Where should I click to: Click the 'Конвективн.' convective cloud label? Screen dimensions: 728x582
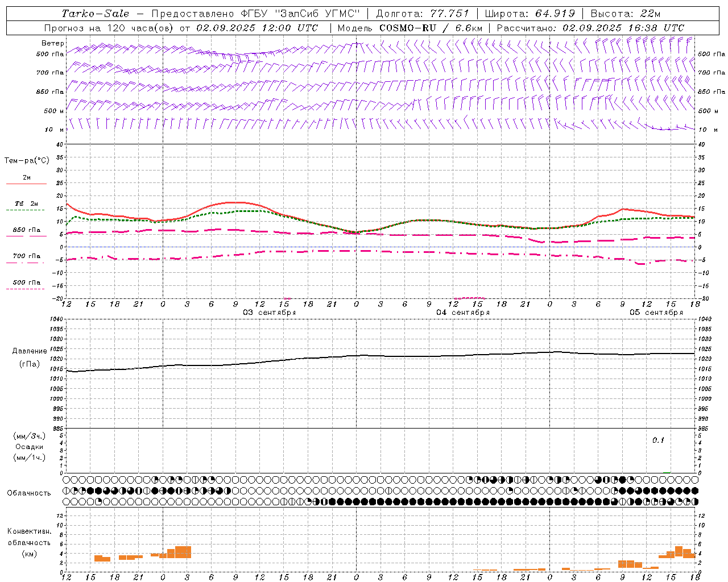(x=29, y=531)
